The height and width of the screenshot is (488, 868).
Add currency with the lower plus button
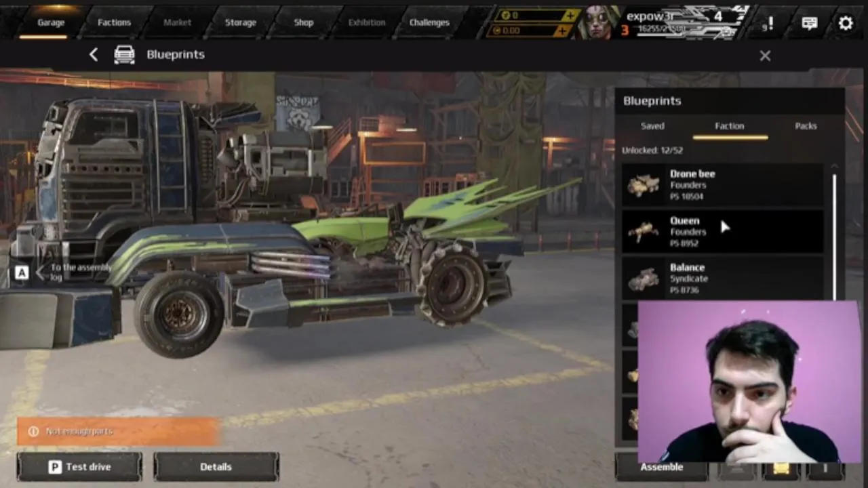562,30
